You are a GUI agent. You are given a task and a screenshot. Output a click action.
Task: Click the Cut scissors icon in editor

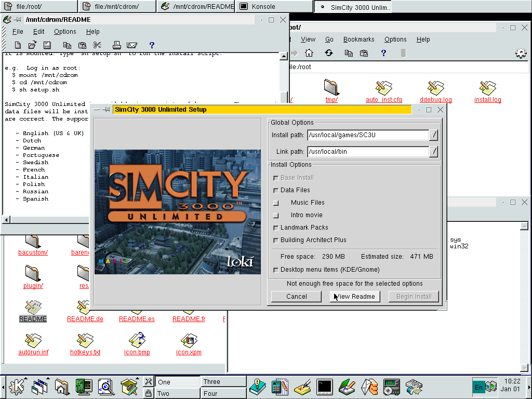pyautogui.click(x=97, y=45)
